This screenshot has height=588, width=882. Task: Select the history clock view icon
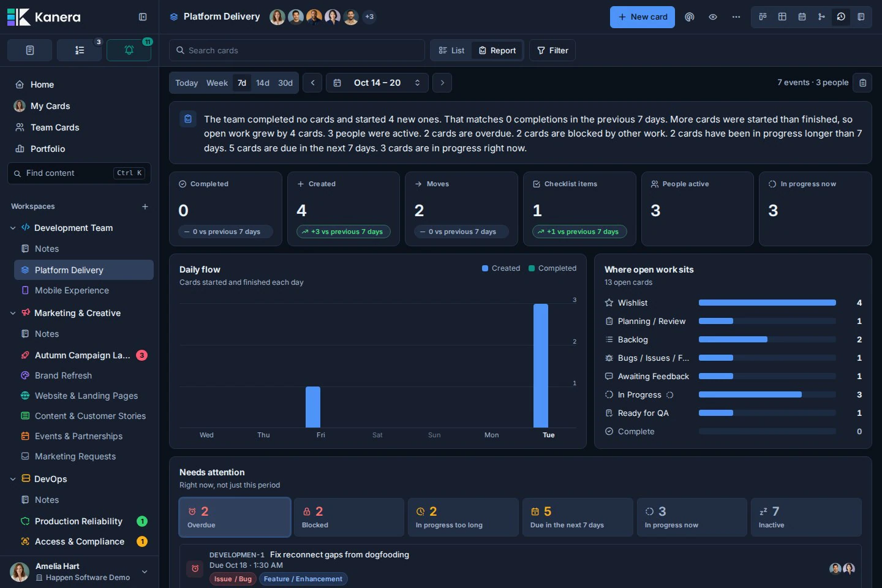pyautogui.click(x=841, y=17)
